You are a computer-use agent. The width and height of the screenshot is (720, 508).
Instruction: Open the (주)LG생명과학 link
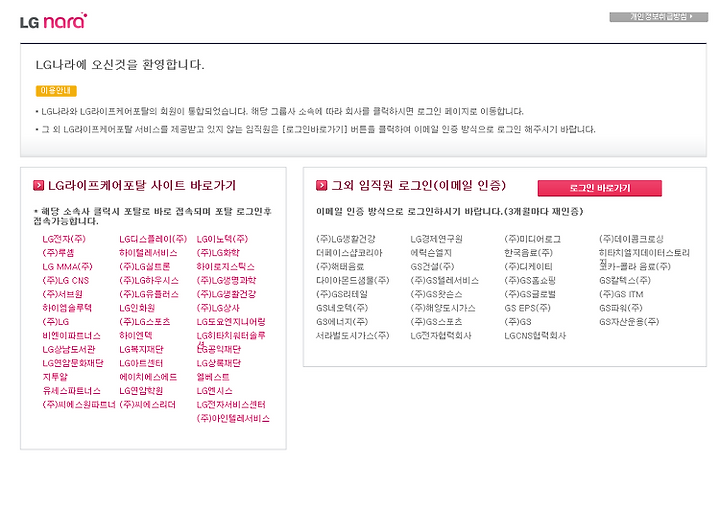point(226,281)
